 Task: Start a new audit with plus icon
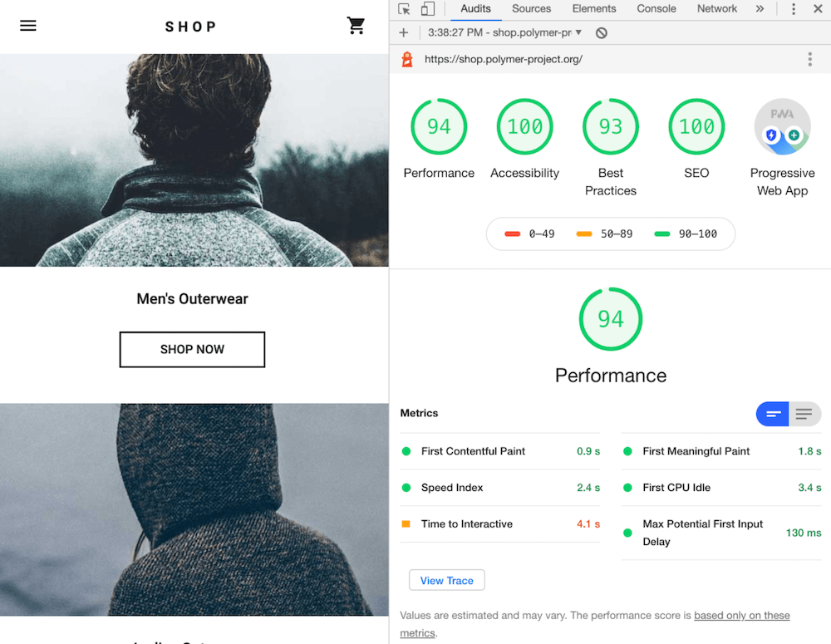coord(404,33)
